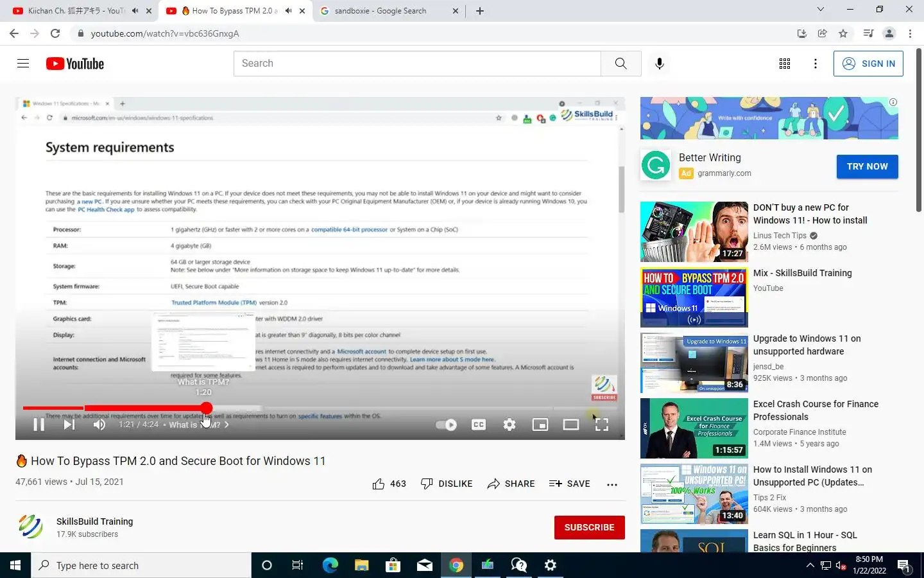Open 'How to Install Windows 11 on Unsupported PC' thumbnail

click(694, 494)
